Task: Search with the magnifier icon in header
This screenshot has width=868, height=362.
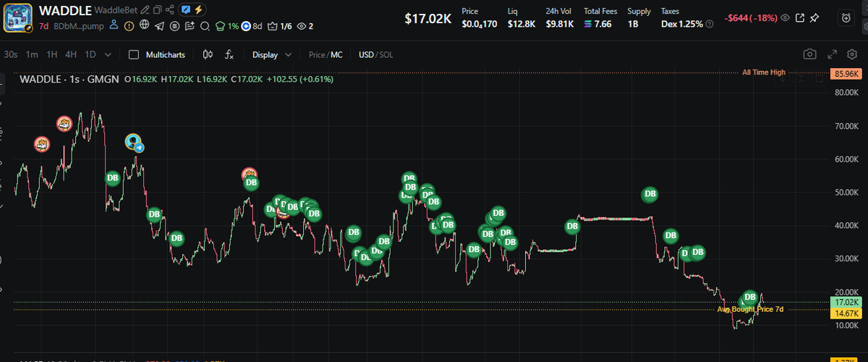Action: coord(205,26)
